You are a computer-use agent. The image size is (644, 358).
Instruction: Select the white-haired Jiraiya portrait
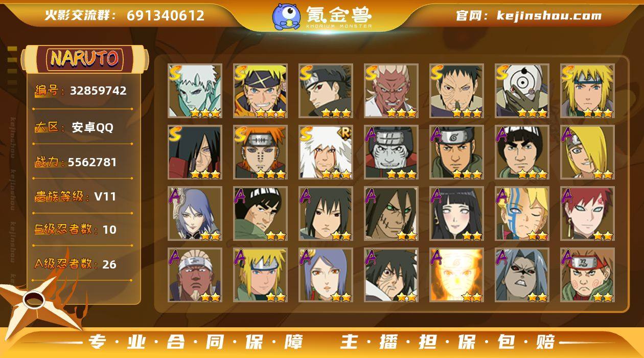(x=326, y=152)
